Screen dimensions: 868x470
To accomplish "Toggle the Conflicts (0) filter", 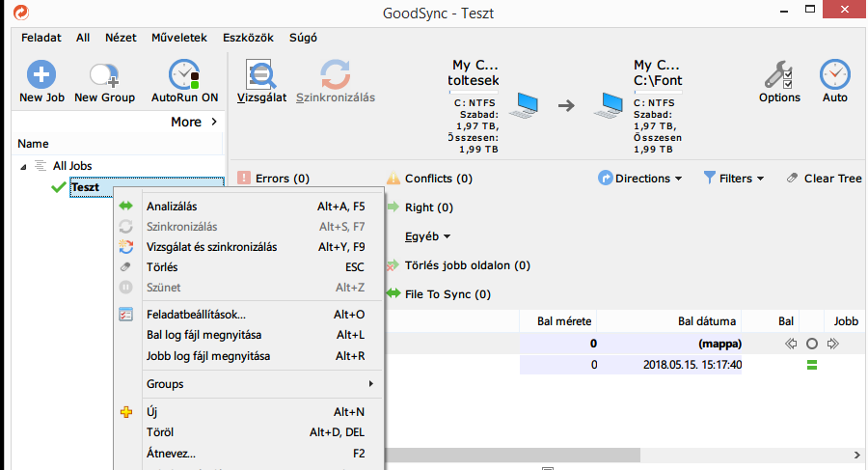I will pyautogui.click(x=429, y=179).
